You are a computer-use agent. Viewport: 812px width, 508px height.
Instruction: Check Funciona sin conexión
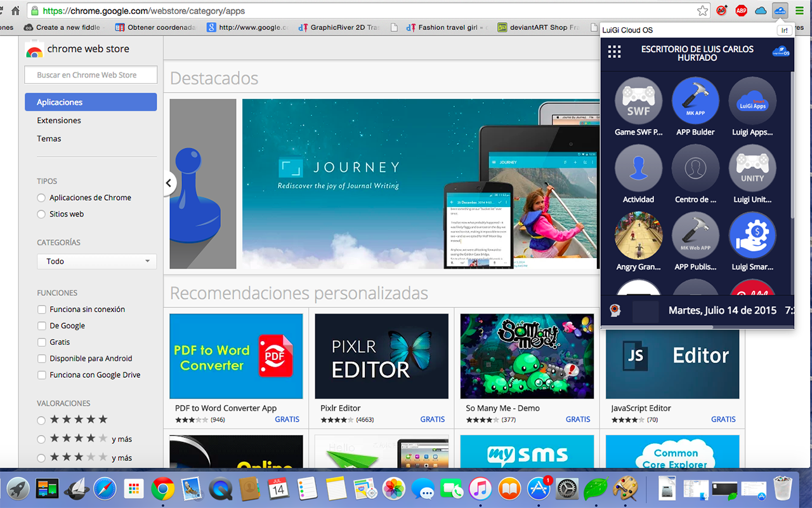pos(41,309)
